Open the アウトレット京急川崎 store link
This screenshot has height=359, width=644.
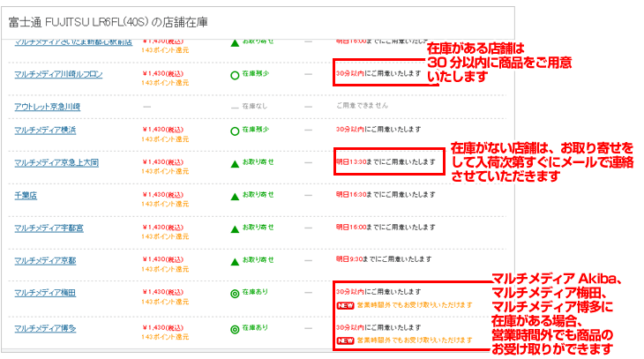[48, 107]
